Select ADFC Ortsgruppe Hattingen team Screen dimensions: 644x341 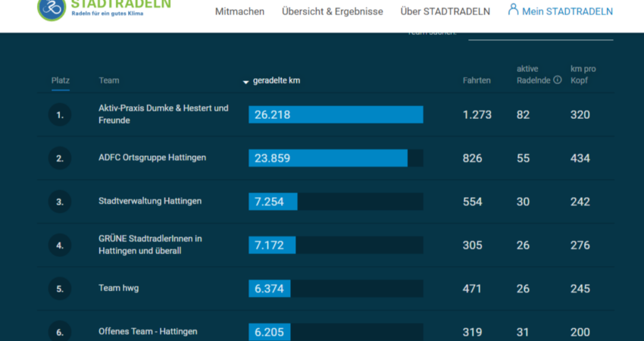click(152, 158)
